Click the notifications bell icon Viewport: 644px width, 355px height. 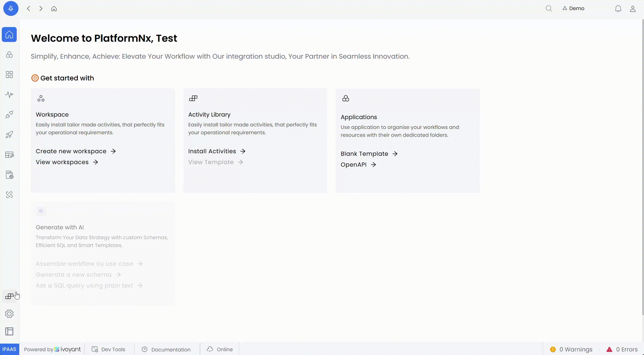click(618, 9)
